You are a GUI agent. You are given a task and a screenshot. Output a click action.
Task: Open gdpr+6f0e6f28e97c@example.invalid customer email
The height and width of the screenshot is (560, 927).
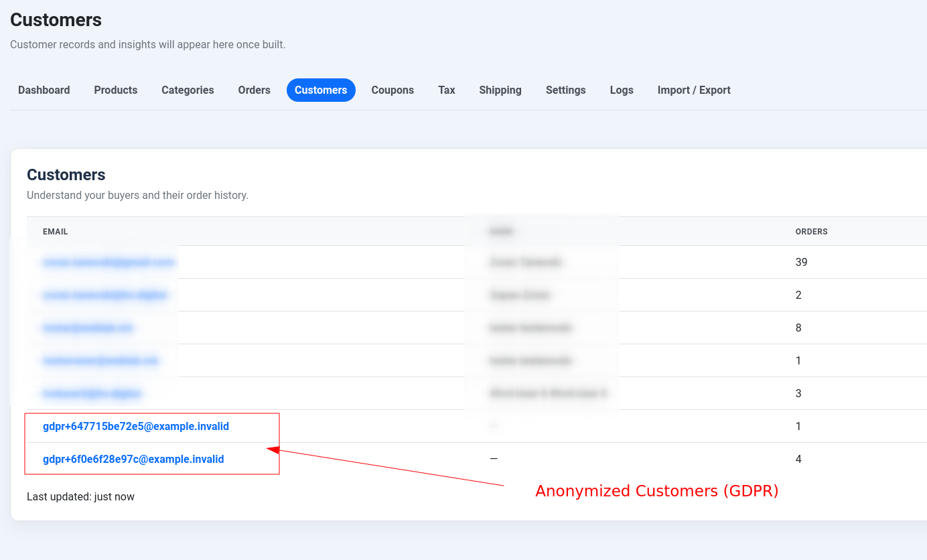(133, 459)
